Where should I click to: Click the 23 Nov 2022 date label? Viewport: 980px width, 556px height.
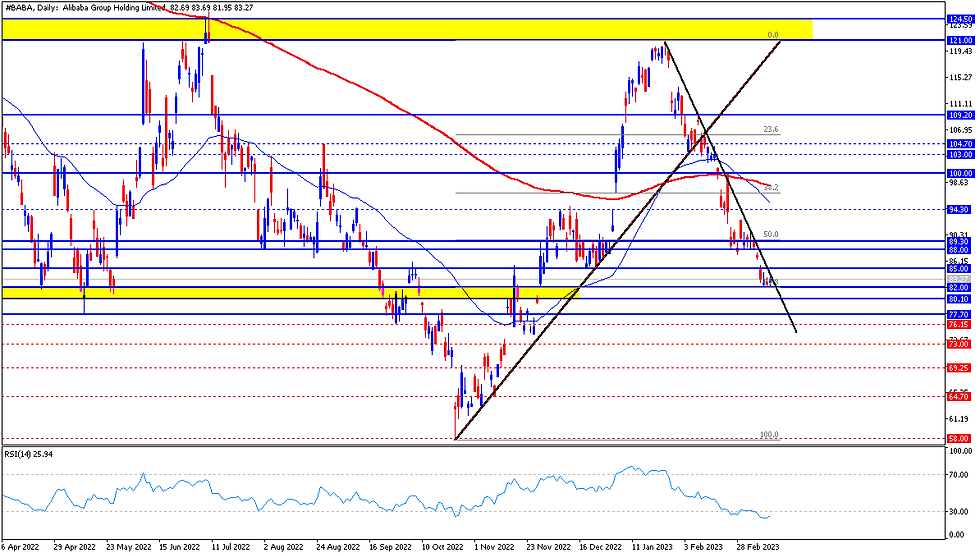point(548,547)
